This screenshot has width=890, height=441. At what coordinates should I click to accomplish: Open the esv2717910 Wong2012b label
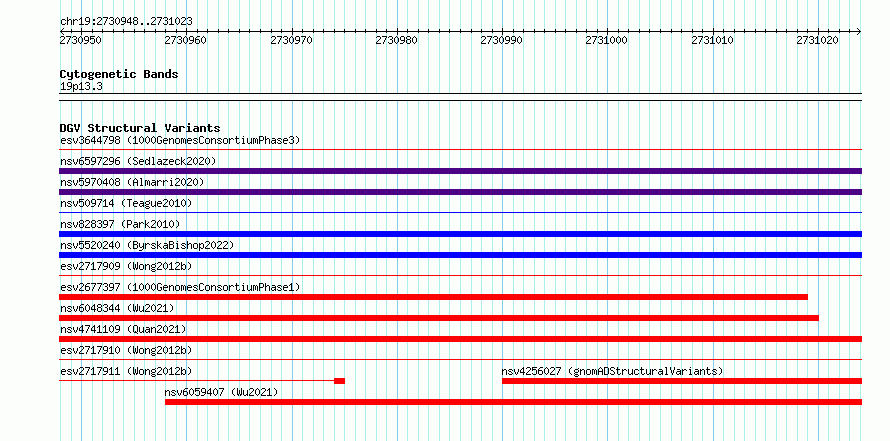coord(126,350)
